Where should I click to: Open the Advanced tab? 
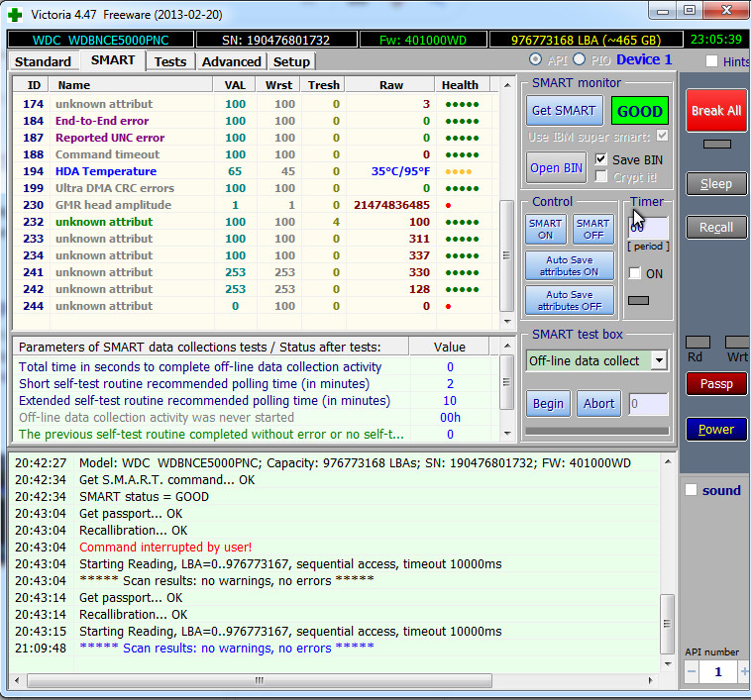pyautogui.click(x=231, y=61)
